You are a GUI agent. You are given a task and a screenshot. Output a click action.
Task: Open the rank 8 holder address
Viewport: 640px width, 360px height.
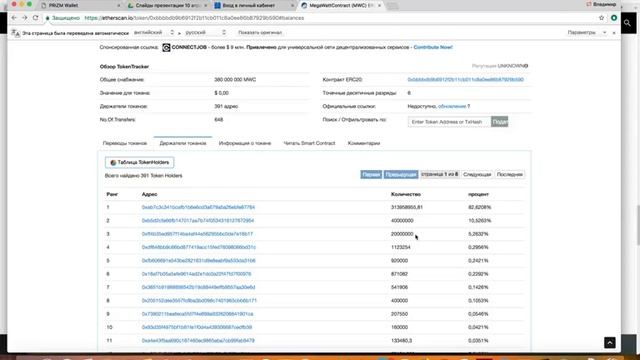(x=199, y=300)
